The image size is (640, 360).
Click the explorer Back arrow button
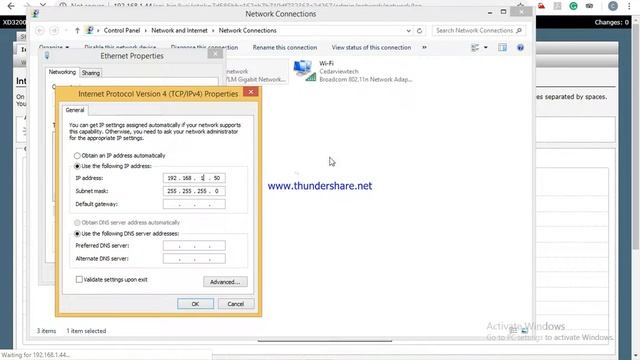(40, 31)
